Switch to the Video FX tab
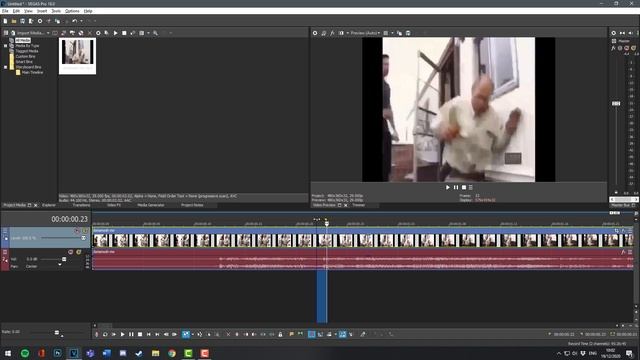This screenshot has width=640, height=360. 114,205
